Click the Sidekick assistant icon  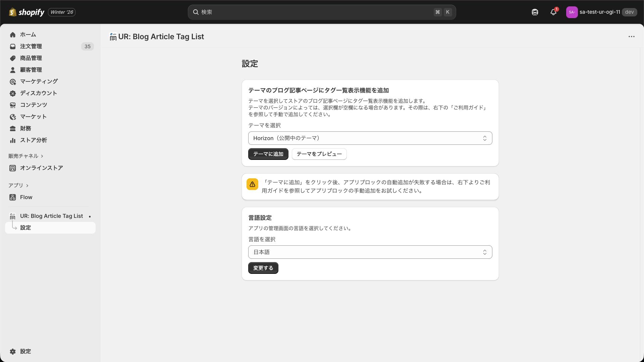point(535,12)
